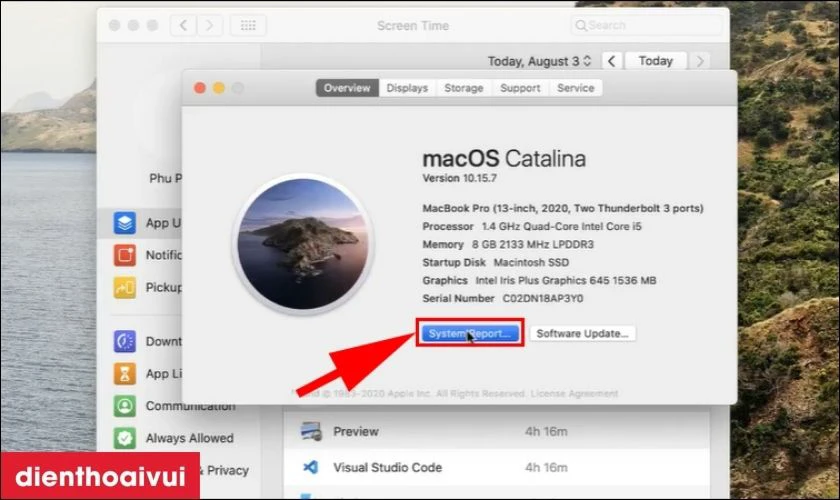Select Notifications icon in Screen Time sidebar

pos(125,255)
